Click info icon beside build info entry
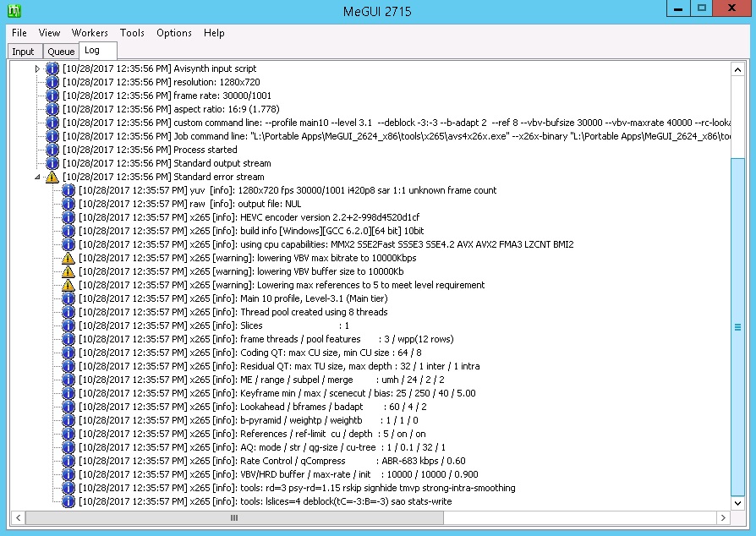This screenshot has width=756, height=536. 68,231
